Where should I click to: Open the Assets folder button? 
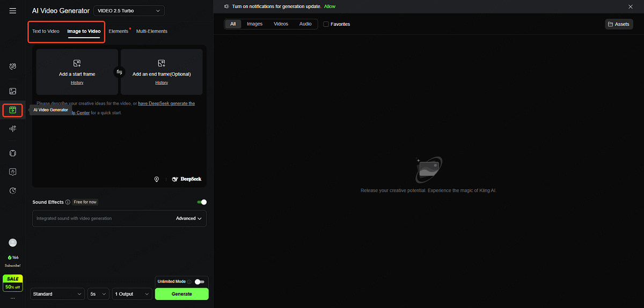pos(619,24)
